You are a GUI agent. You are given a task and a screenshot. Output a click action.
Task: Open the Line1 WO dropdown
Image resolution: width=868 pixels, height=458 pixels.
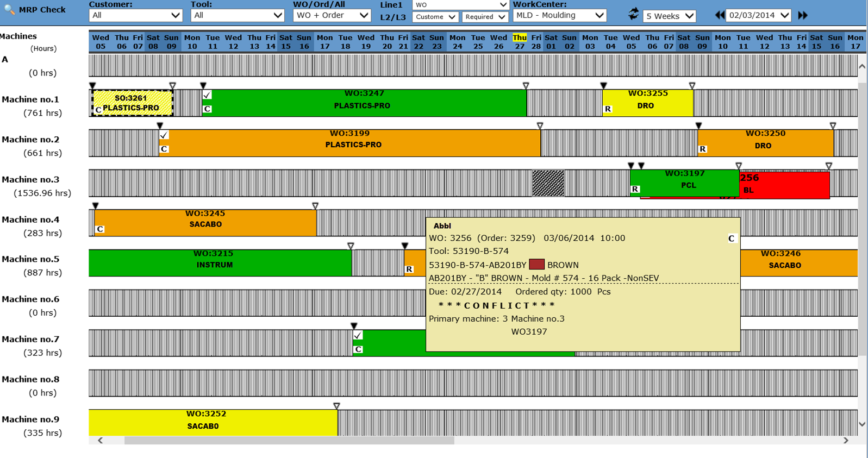tap(460, 5)
